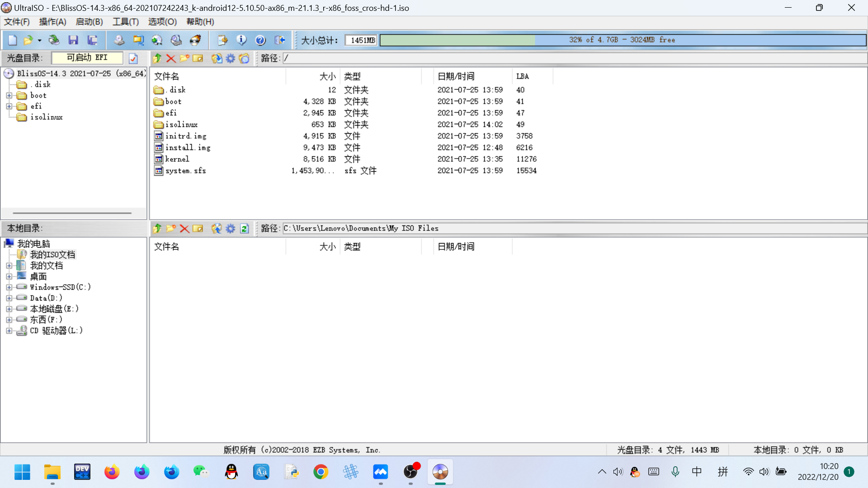Viewport: 868px width, 488px height.
Task: Click the local pane New Folder icon
Action: point(171,229)
